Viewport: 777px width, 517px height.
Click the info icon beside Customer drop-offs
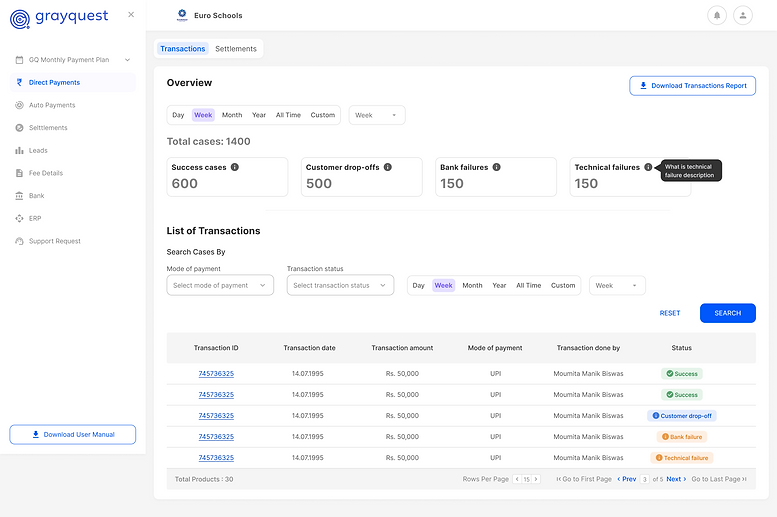[388, 167]
